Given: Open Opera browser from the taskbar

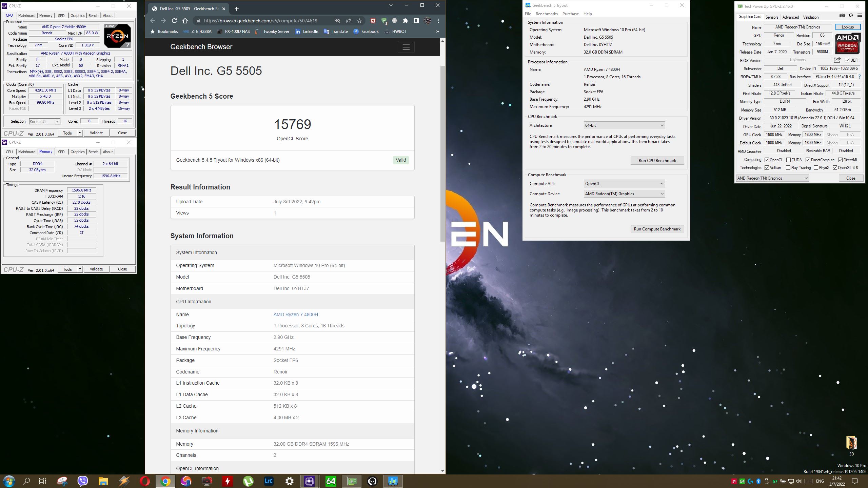Looking at the screenshot, I should (x=144, y=481).
